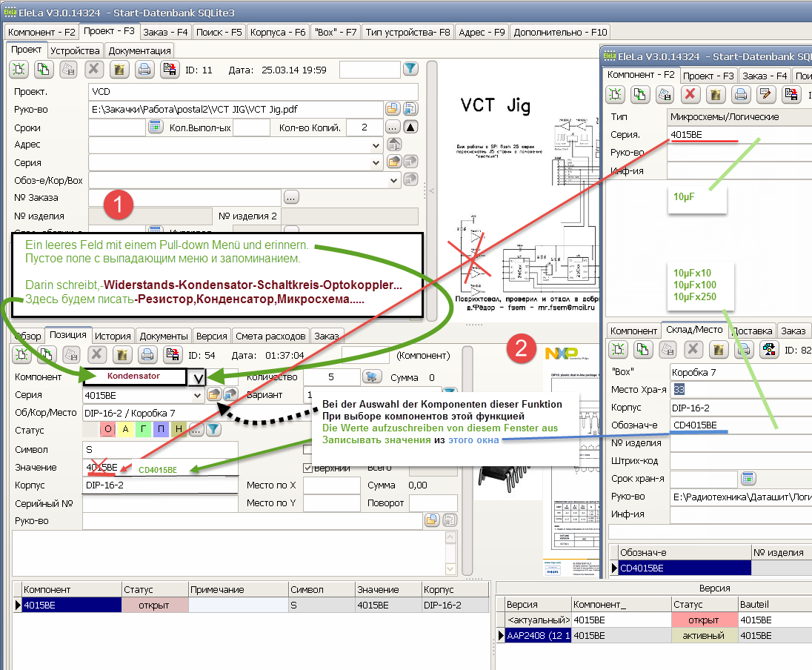
Task: Open the VCT Jig.pdf document viewer icon
Action: (410, 109)
